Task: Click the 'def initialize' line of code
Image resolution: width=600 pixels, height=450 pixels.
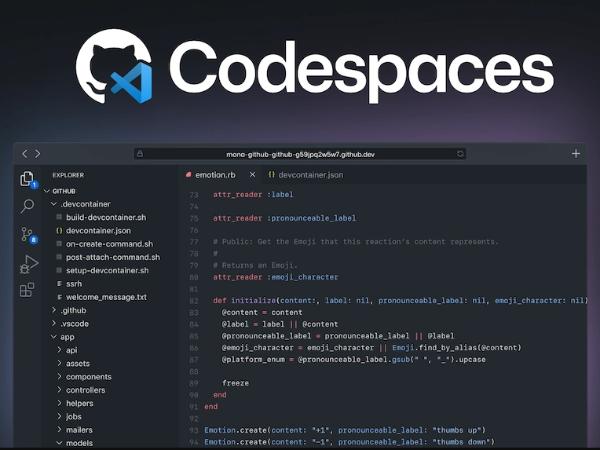Action: pyautogui.click(x=400, y=300)
